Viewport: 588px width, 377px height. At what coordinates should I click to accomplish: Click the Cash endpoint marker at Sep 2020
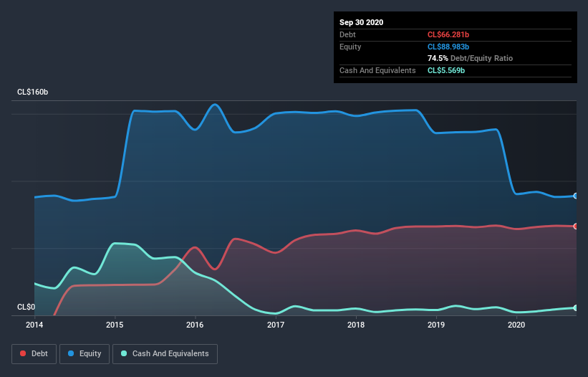[576, 307]
